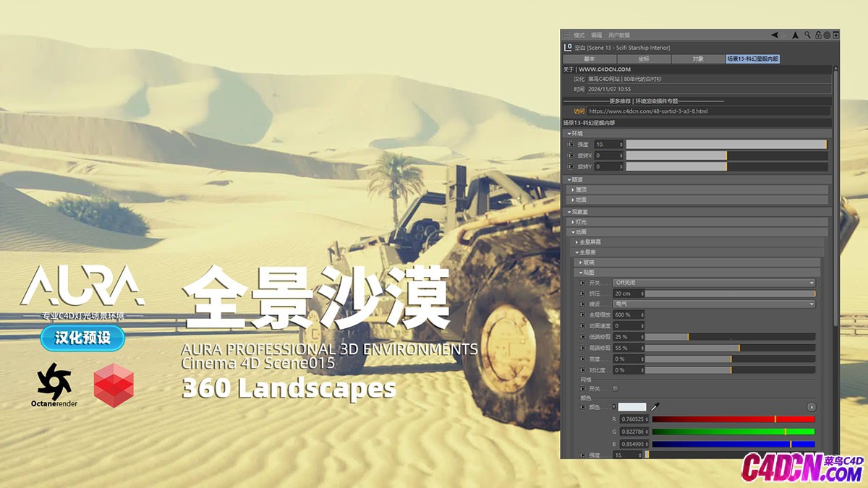Set a keyframe on 低端修剪
868x488 pixels.
point(583,337)
